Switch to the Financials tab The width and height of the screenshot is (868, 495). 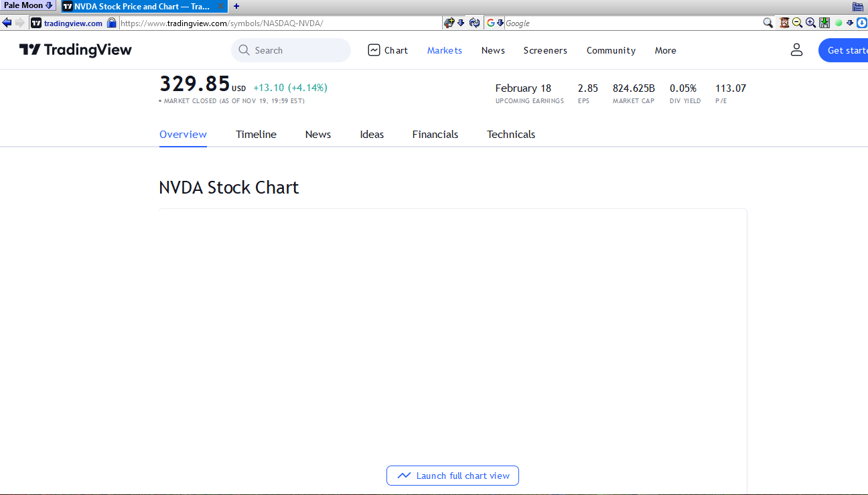435,134
